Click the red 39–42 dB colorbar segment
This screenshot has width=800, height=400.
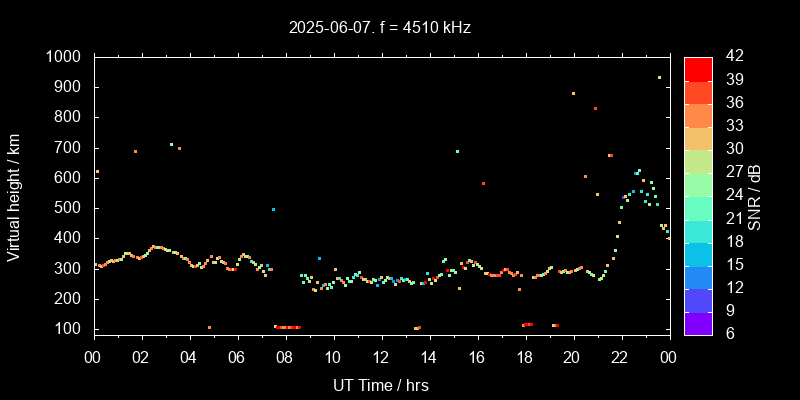coord(698,68)
